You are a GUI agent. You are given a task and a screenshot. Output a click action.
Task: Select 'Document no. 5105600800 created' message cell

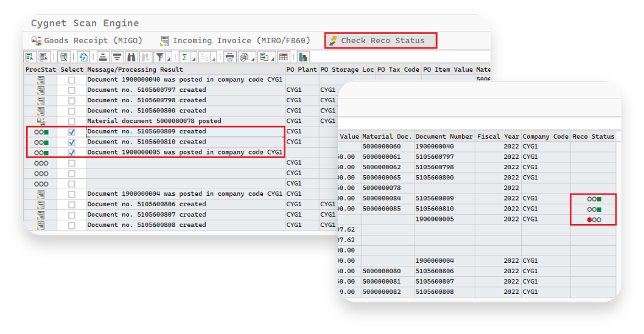pos(186,111)
